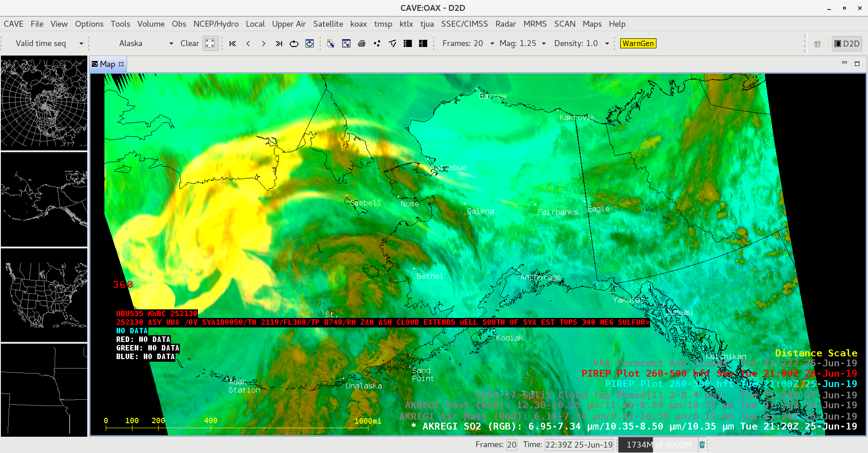Click the trash icon in status bar
This screenshot has height=453, width=868.
tap(702, 445)
